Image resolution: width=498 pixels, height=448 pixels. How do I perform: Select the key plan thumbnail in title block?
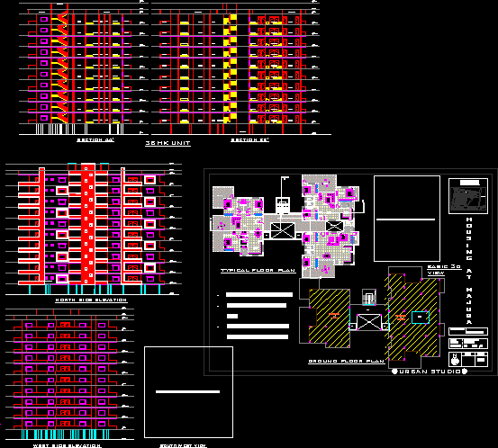click(468, 196)
